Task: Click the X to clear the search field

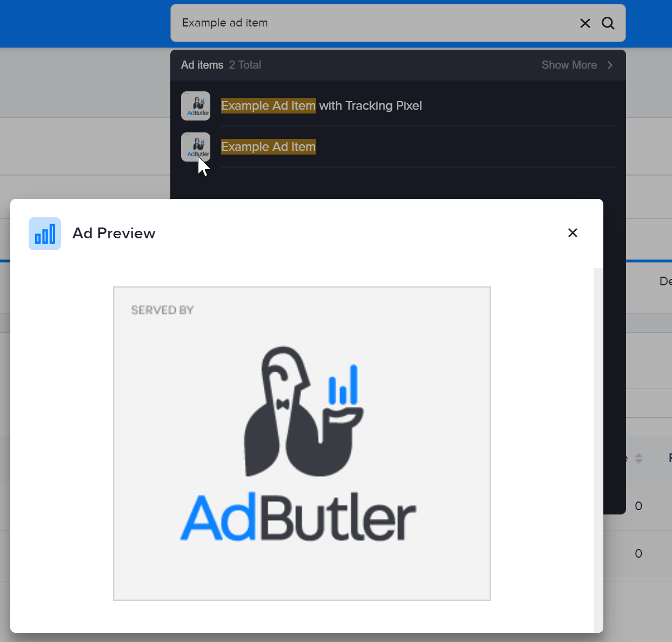Action: pos(585,23)
